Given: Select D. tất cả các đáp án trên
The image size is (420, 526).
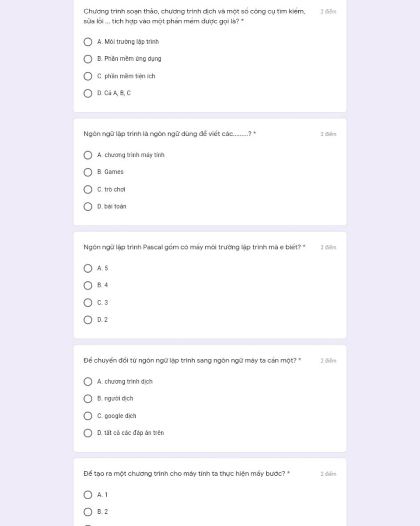Looking at the screenshot, I should (88, 433).
